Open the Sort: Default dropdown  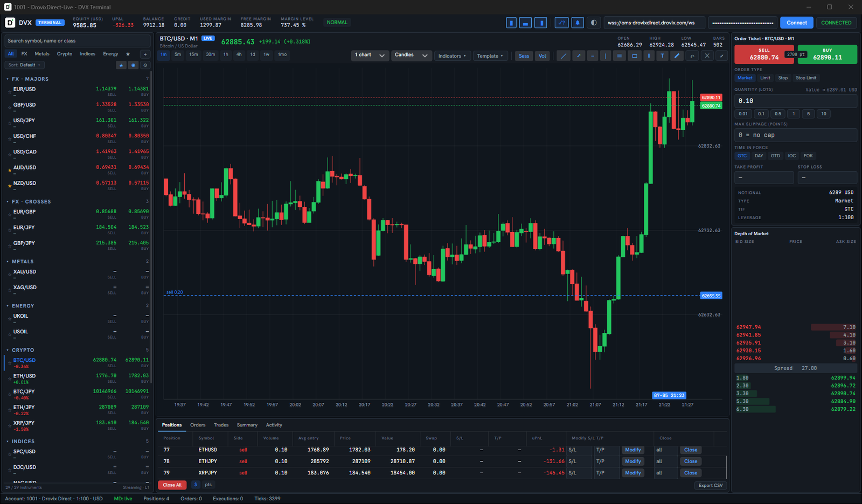(x=25, y=65)
